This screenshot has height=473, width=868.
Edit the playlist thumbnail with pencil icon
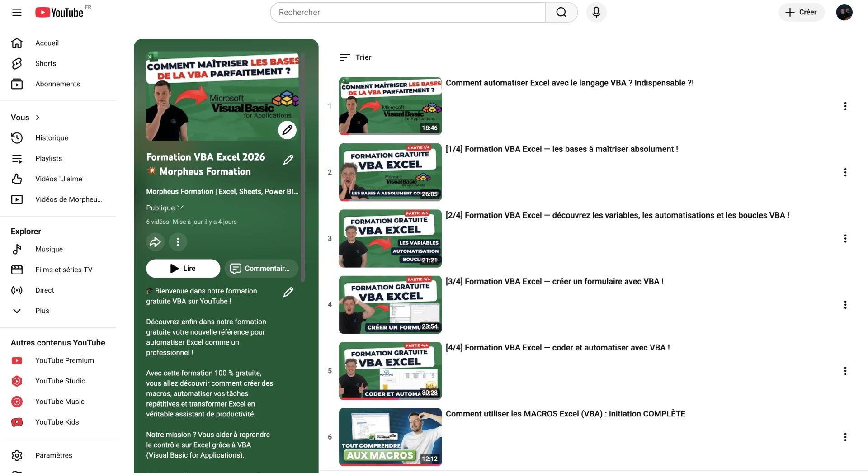pos(287,130)
